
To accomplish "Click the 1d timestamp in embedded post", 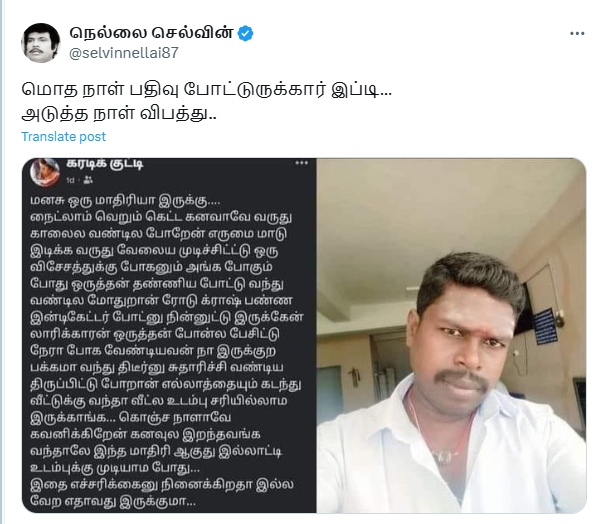I will pos(70,180).
